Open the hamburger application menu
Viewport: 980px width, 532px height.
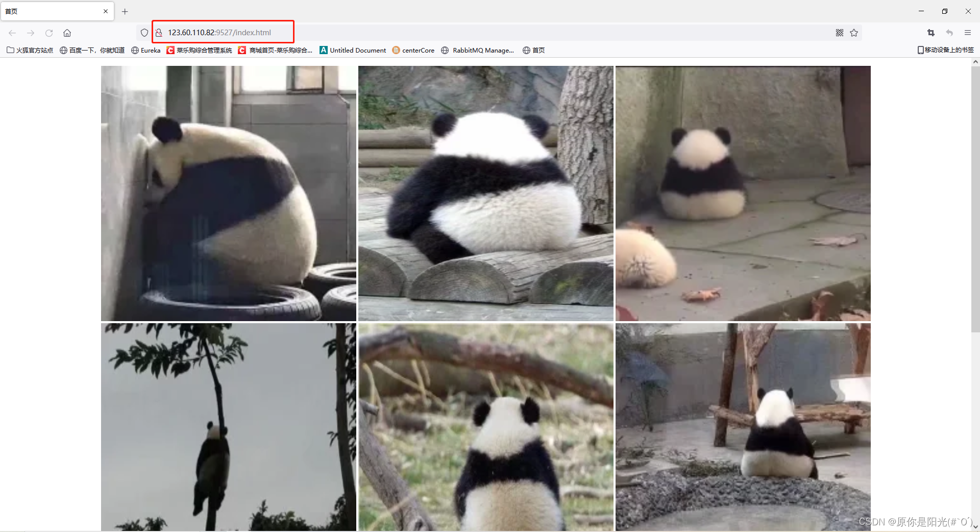[968, 33]
